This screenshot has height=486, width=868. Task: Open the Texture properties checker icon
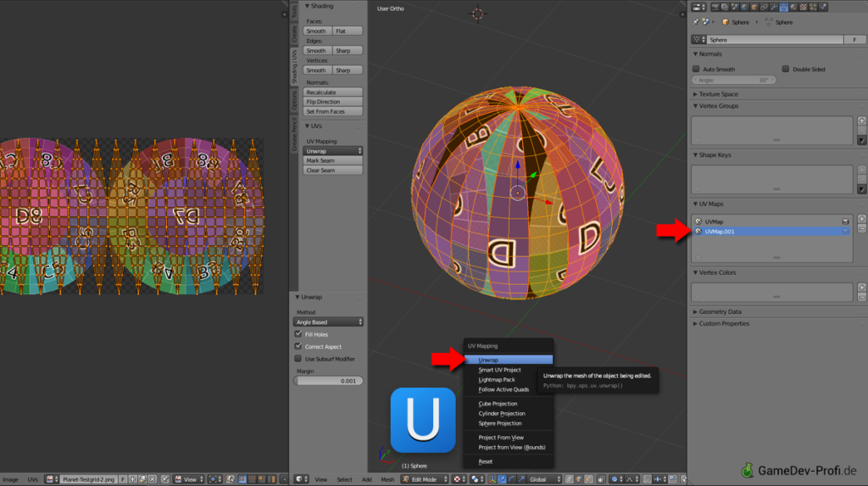click(804, 7)
